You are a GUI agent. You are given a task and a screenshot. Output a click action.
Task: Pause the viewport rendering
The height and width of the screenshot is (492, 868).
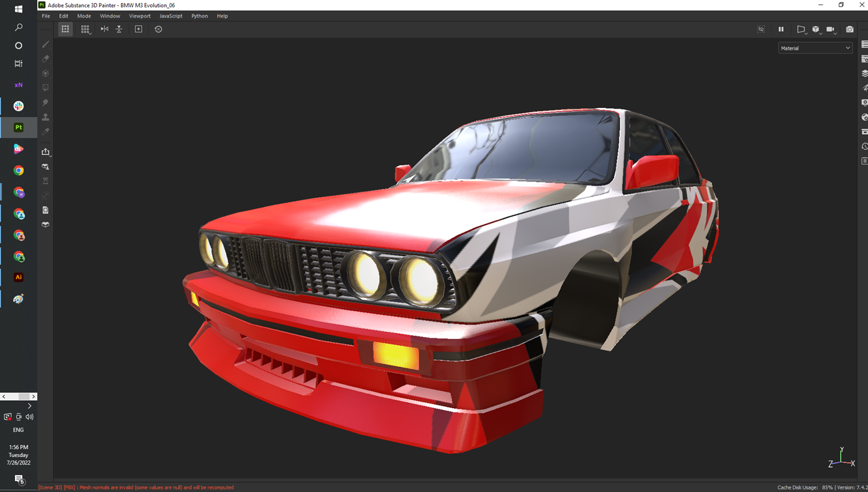pos(781,29)
